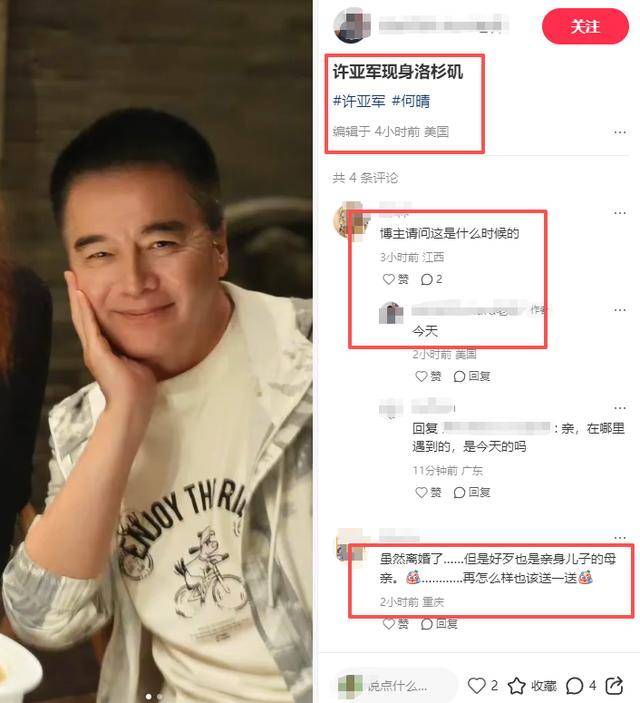Open replies bubble showing 2 on first comment
640x703 pixels.
(x=431, y=279)
